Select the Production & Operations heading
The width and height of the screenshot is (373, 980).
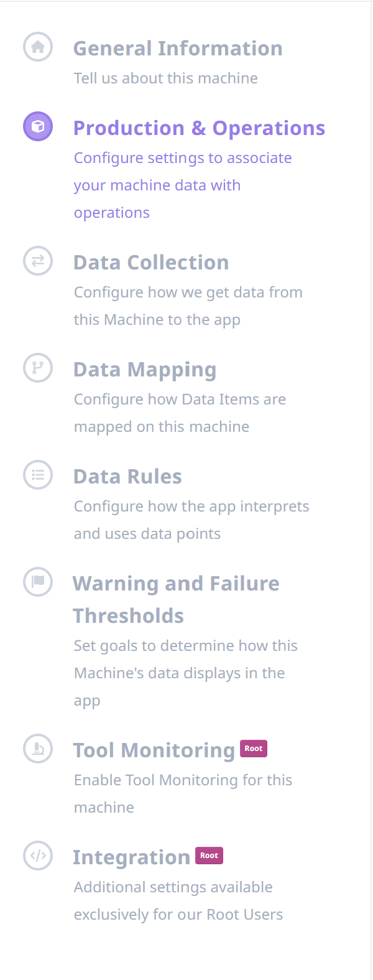[x=199, y=128]
